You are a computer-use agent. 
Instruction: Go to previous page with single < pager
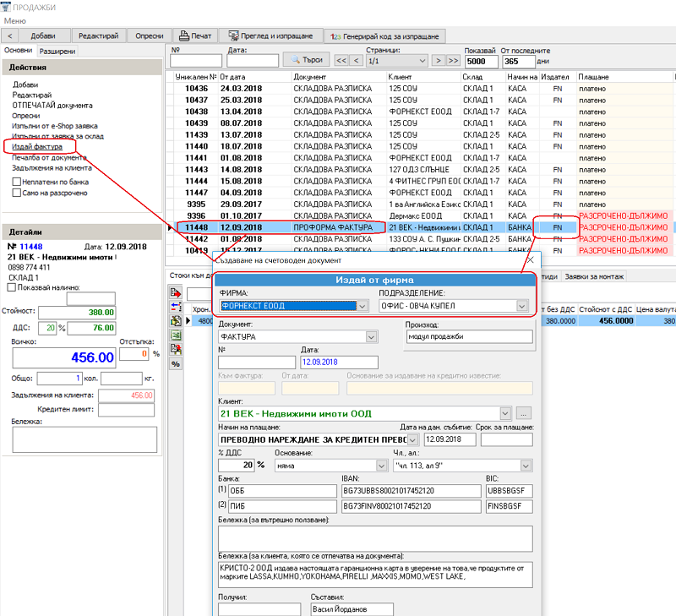(356, 60)
